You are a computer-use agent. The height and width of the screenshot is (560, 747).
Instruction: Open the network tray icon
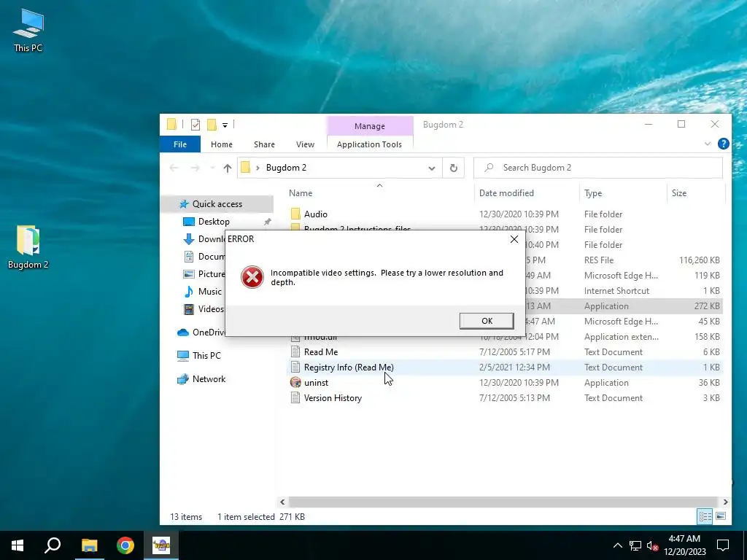pyautogui.click(x=635, y=545)
